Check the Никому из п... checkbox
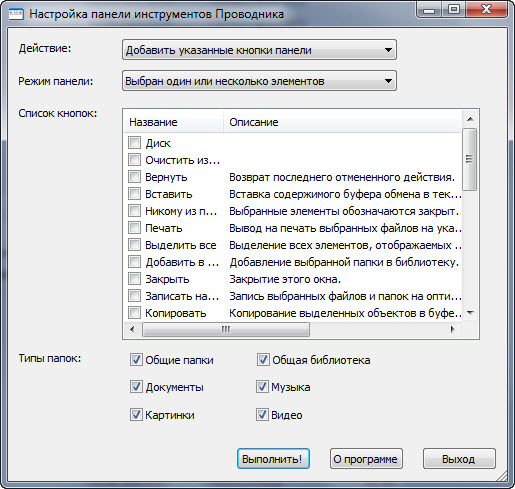Viewport: 515px width, 489px height. pyautogui.click(x=135, y=211)
